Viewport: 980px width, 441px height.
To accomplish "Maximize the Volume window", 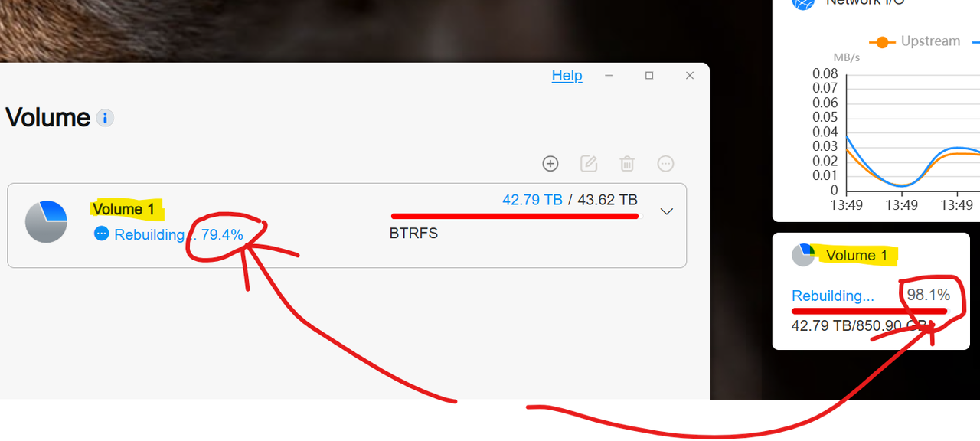I will point(649,76).
